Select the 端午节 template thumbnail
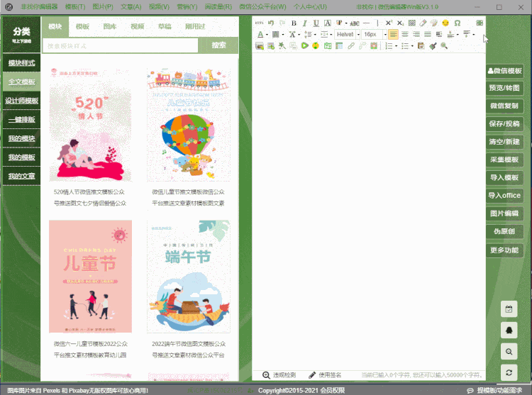Viewport: 532px width, 395px height. pyautogui.click(x=189, y=277)
